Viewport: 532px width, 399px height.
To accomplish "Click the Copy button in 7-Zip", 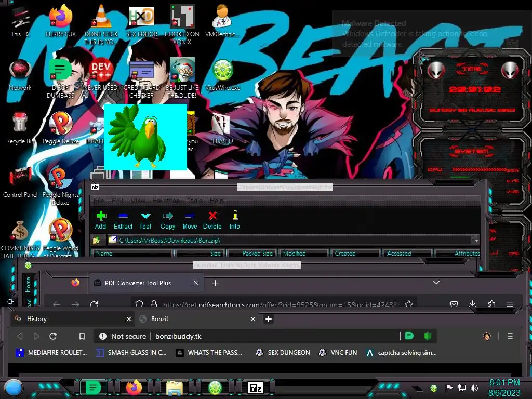I will tap(168, 220).
